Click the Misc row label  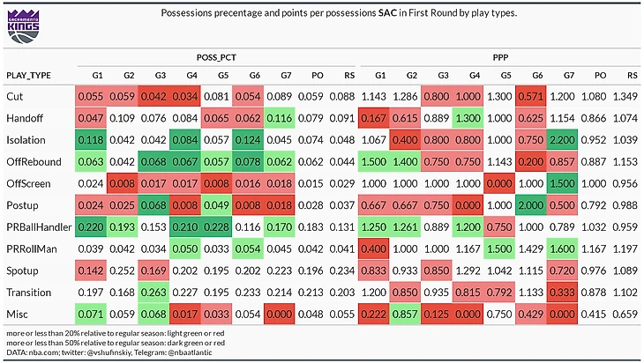pyautogui.click(x=18, y=315)
